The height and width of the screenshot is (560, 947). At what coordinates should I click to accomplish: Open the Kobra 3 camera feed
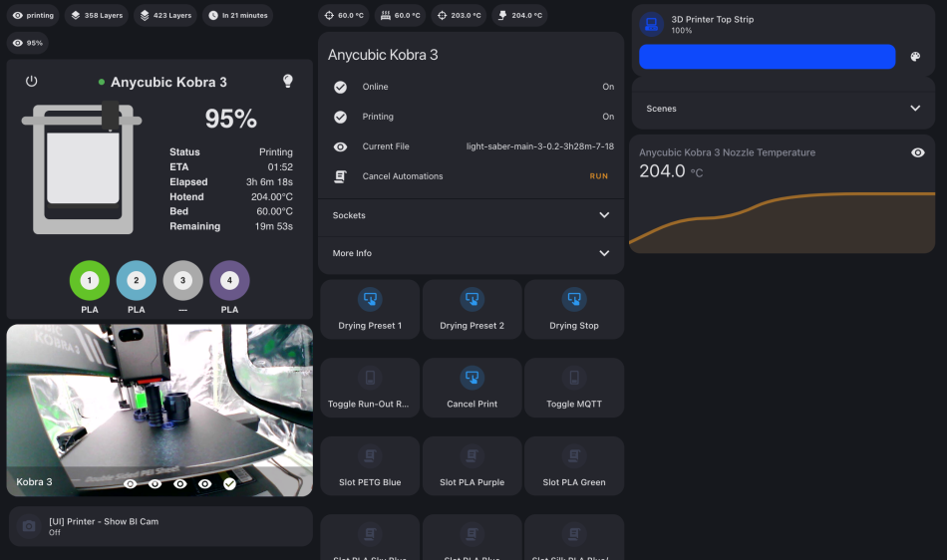[x=159, y=411]
